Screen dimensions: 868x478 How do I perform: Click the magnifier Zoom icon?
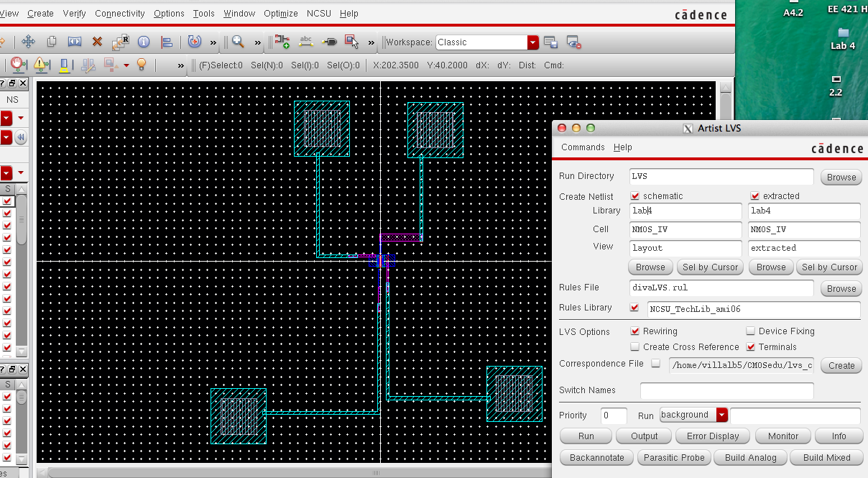click(x=238, y=42)
